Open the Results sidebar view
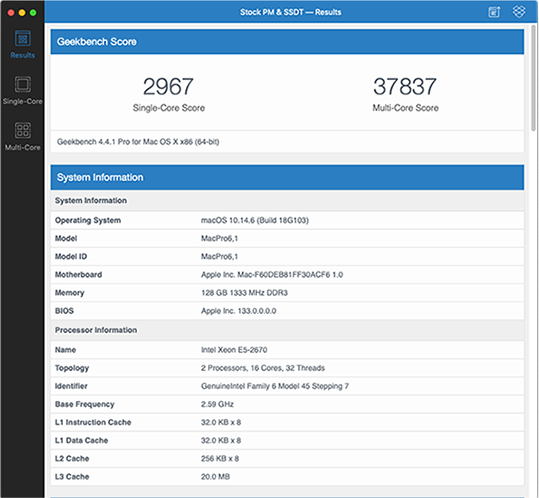 pyautogui.click(x=22, y=44)
